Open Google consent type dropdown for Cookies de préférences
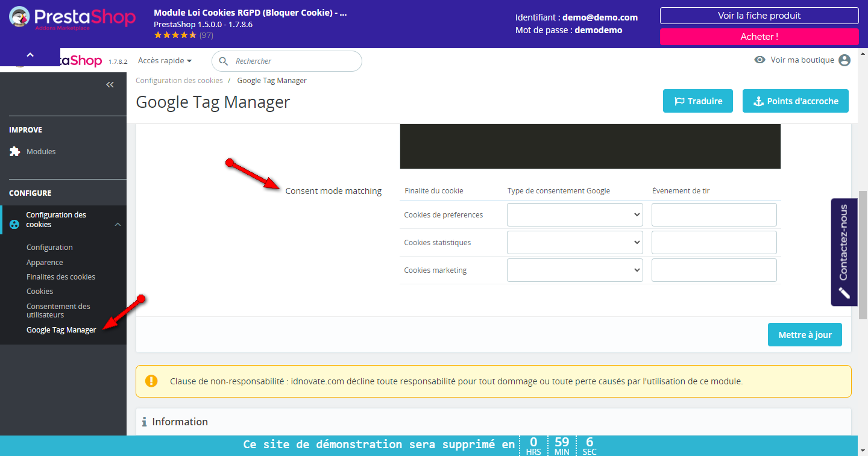The width and height of the screenshot is (868, 456). 575,215
